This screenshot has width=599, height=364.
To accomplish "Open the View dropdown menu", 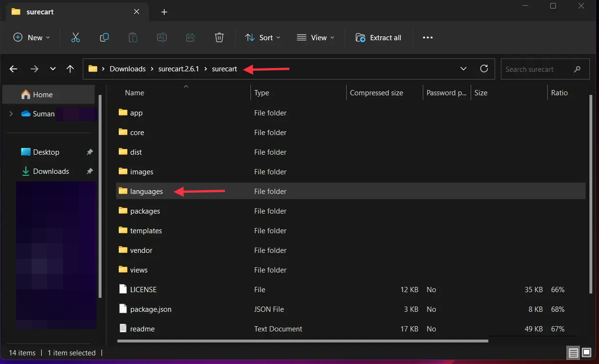I will (x=316, y=37).
